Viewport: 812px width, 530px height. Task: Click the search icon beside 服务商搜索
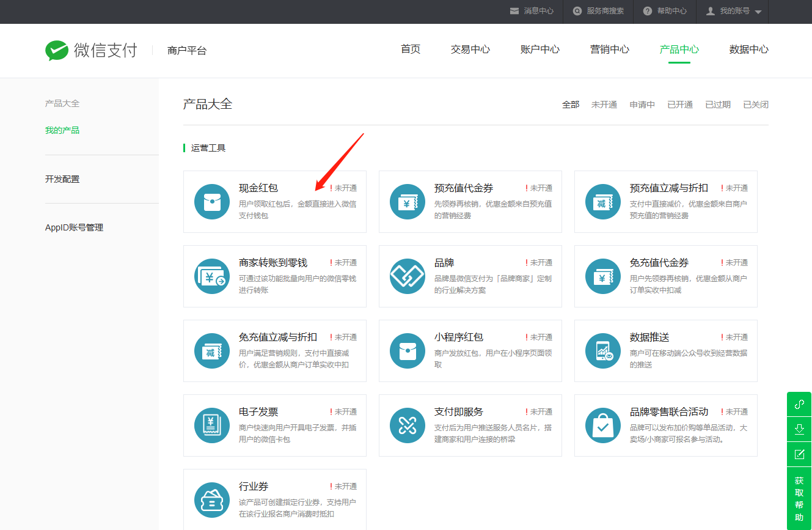point(577,11)
